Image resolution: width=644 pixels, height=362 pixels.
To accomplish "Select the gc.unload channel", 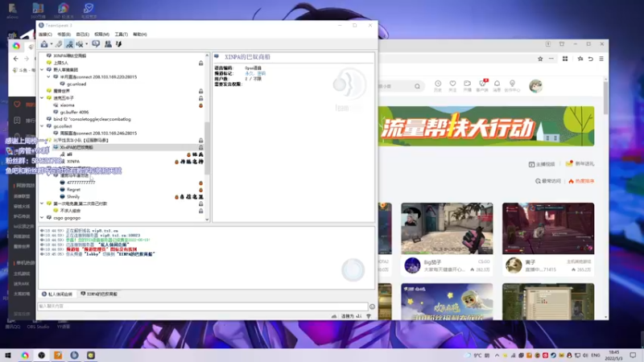I will click(x=76, y=84).
